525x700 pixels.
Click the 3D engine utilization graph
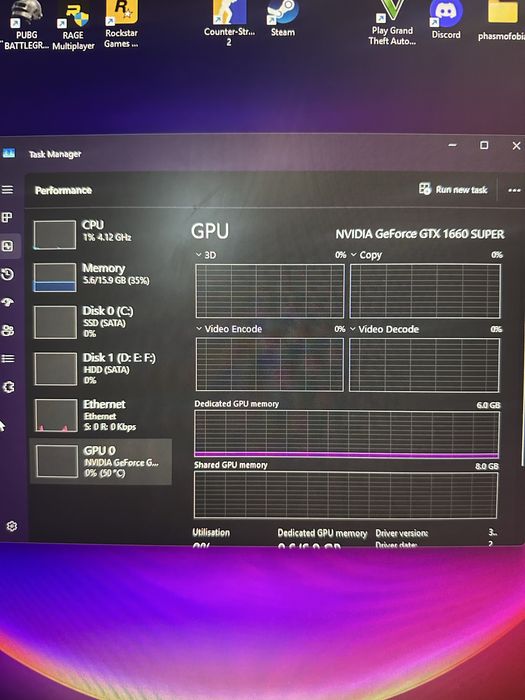270,291
